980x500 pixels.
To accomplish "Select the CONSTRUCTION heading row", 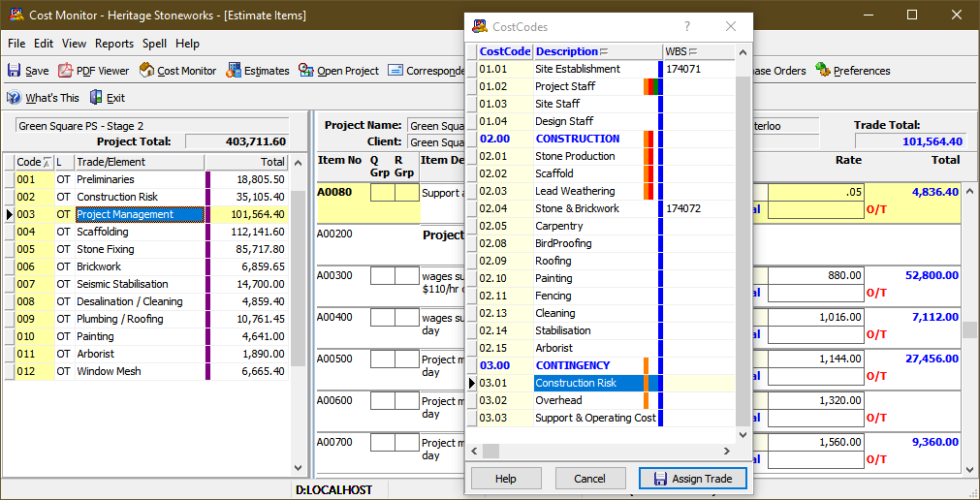I will (x=601, y=139).
